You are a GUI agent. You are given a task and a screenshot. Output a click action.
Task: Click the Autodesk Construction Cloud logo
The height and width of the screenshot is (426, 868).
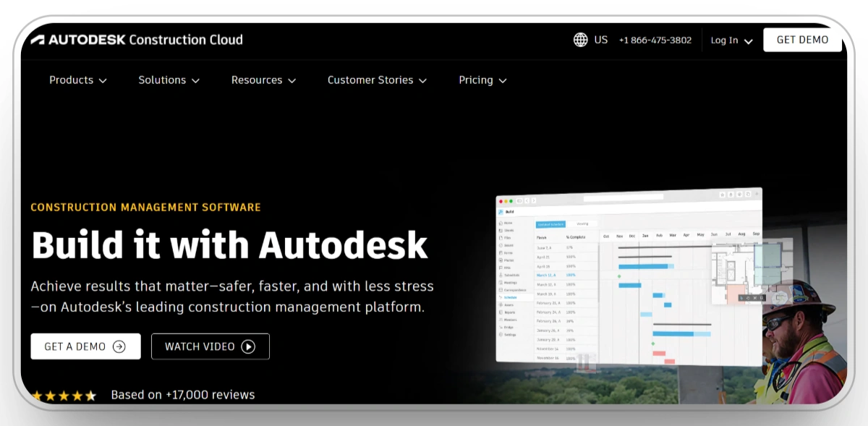137,40
